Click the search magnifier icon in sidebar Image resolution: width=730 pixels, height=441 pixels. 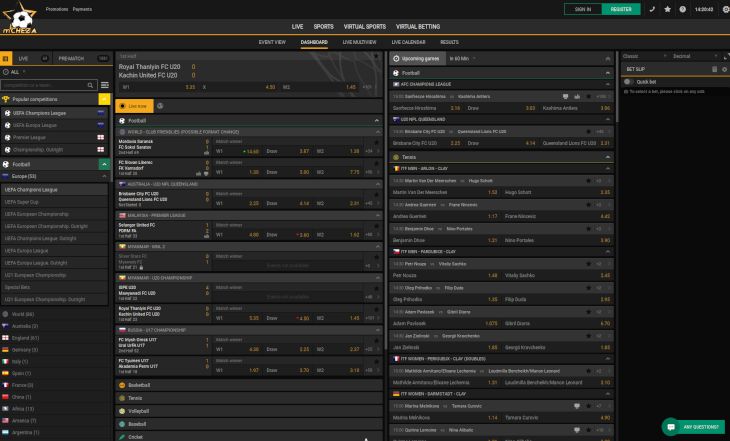[90, 85]
